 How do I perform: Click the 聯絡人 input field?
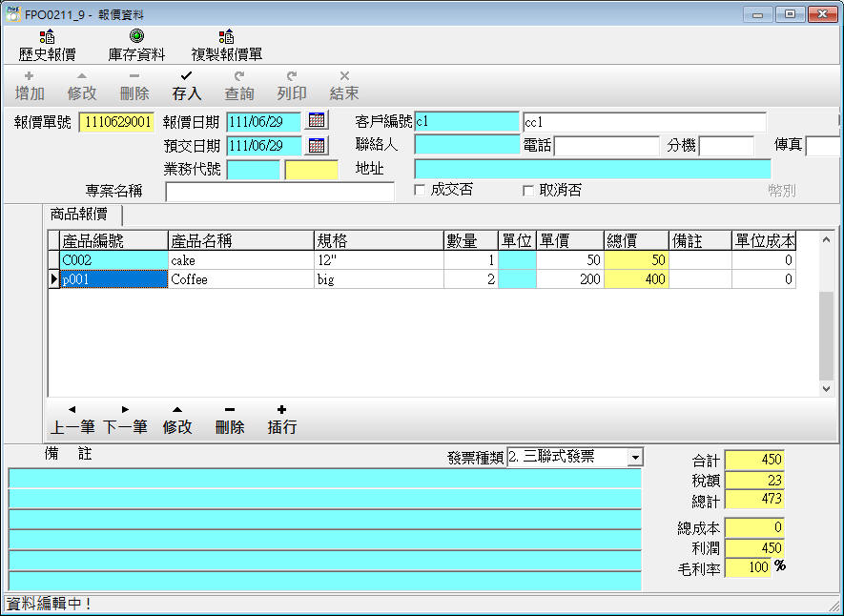(x=466, y=145)
